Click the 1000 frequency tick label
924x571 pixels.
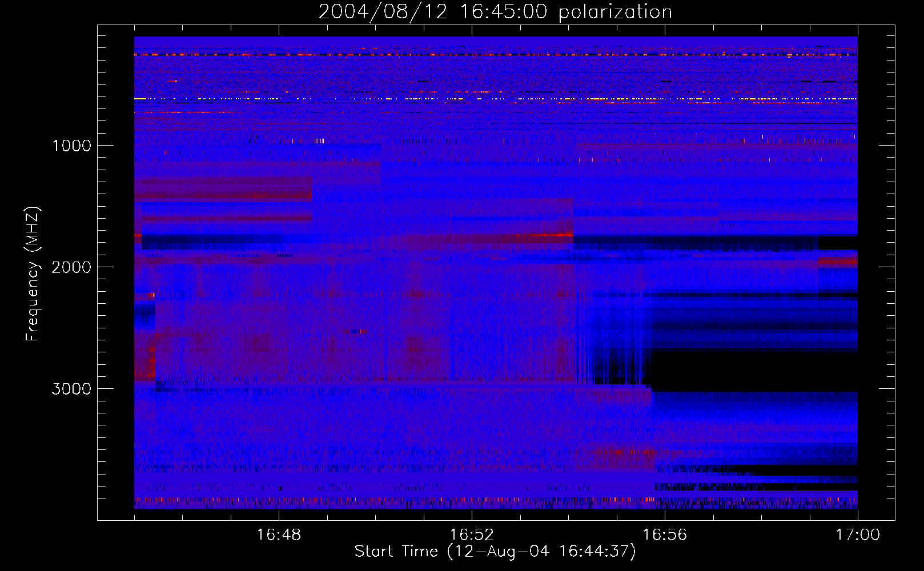[71, 146]
